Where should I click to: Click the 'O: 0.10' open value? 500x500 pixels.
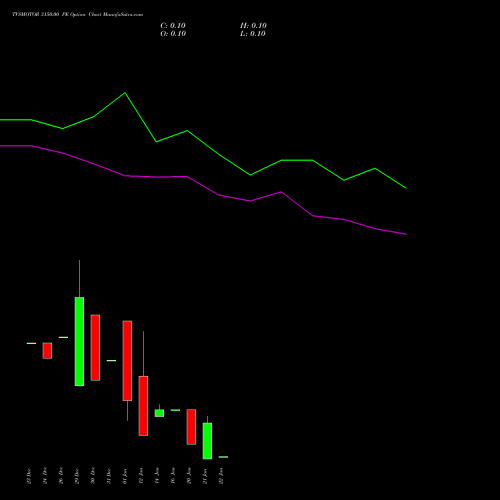click(x=173, y=34)
